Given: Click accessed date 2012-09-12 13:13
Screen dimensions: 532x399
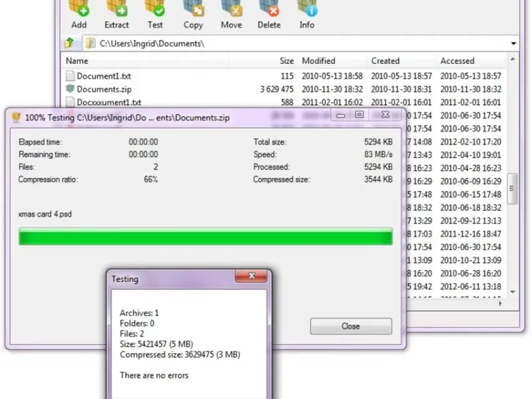Looking at the screenshot, I should 471,221.
